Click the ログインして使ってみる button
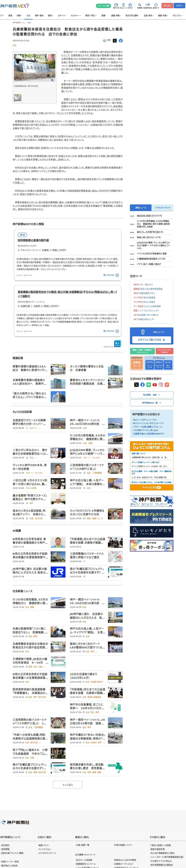Image resolution: width=186 pixels, height=868 pixels. click(x=152, y=340)
